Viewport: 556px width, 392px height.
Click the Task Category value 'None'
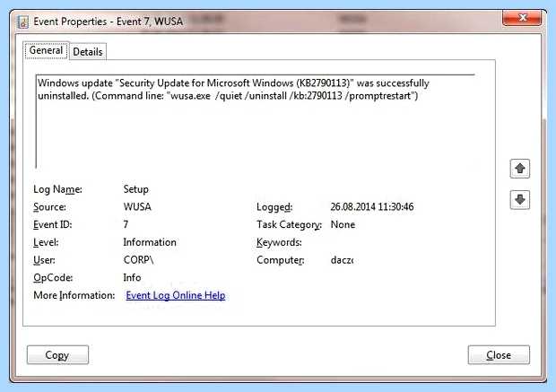click(x=343, y=224)
